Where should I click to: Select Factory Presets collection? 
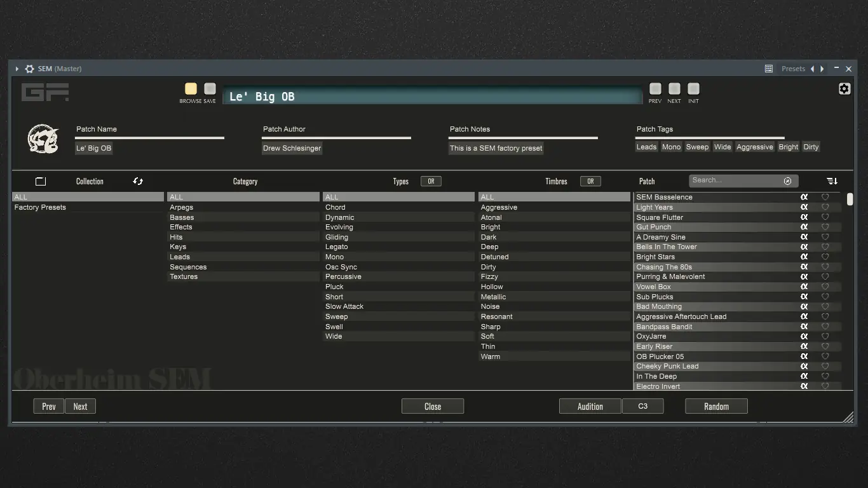click(x=88, y=207)
